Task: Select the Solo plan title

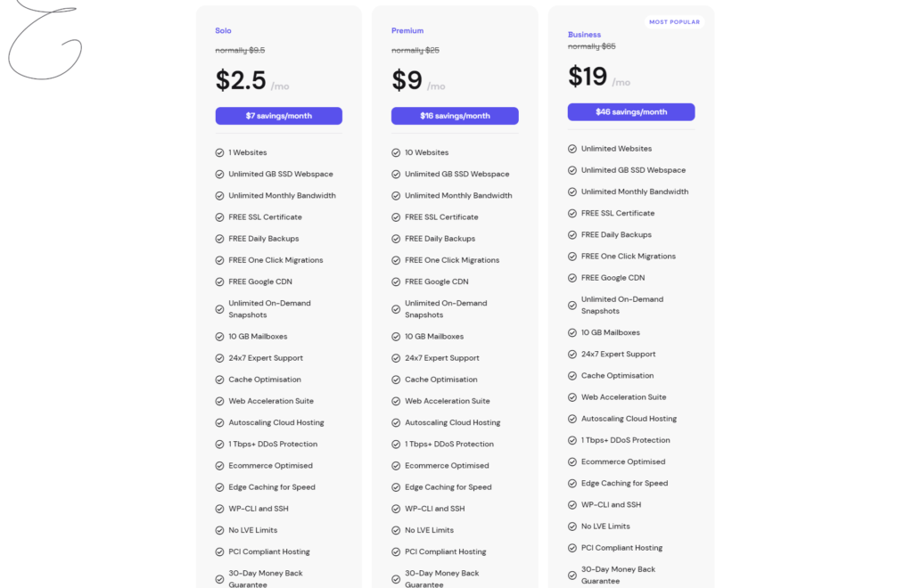Action: [223, 30]
